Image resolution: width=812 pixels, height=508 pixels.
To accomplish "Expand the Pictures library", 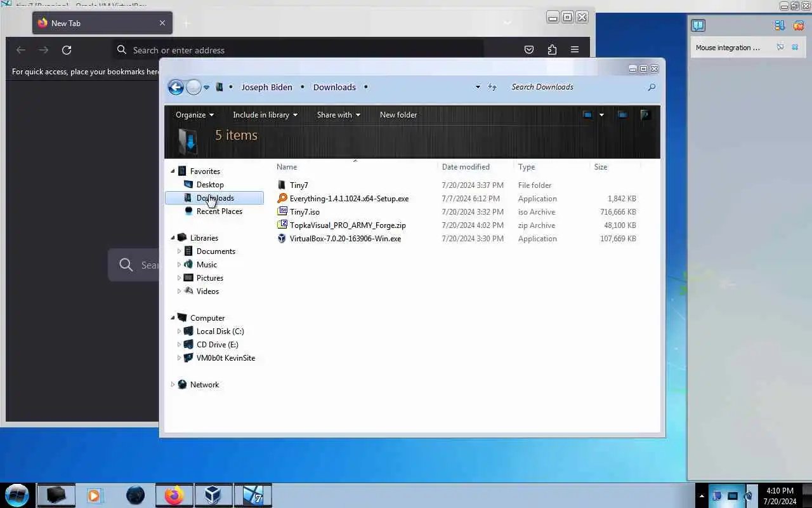I will point(179,278).
